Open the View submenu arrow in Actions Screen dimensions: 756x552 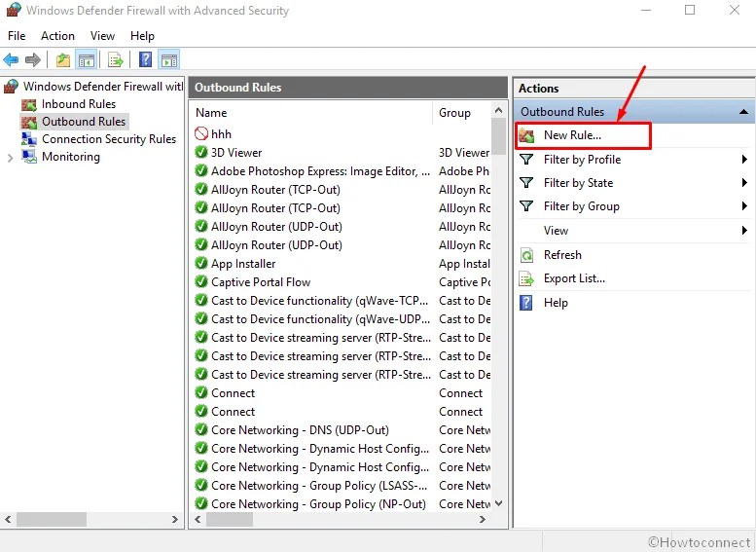[x=744, y=231]
